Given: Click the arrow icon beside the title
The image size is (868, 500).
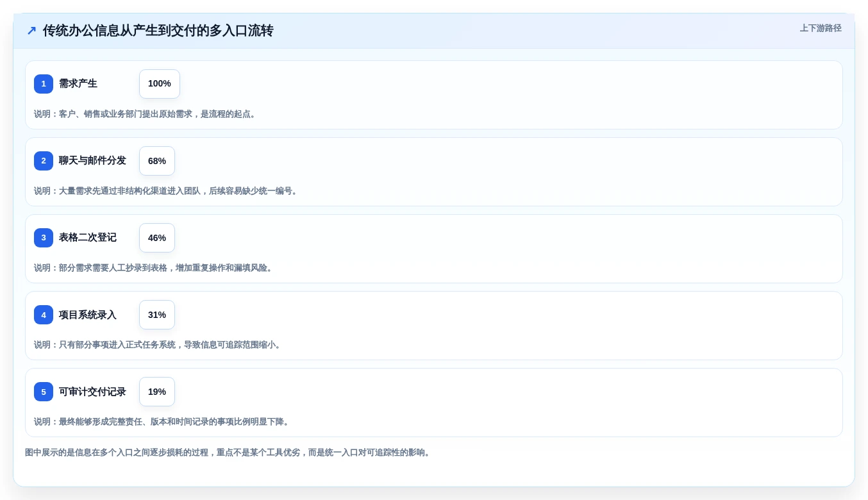Looking at the screenshot, I should point(31,31).
